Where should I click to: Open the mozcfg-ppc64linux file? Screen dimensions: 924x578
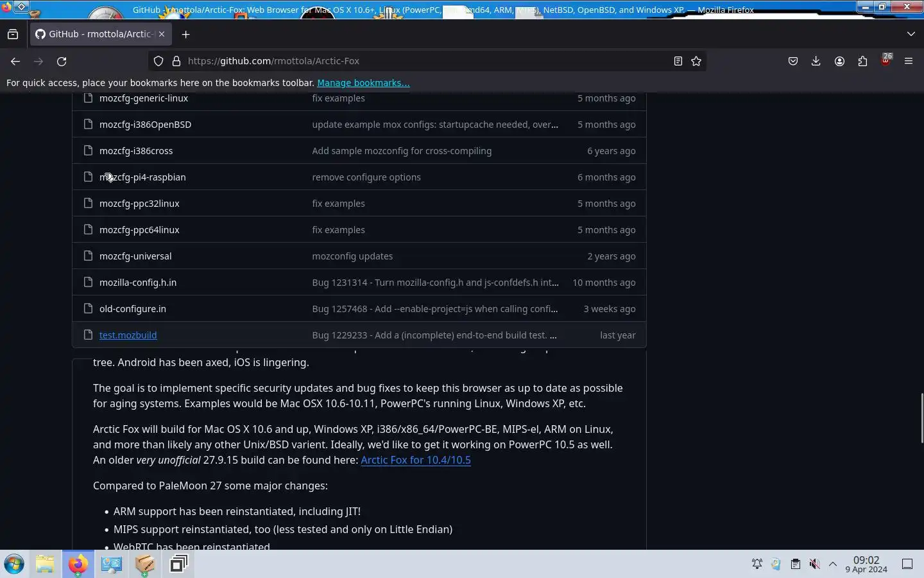139,230
